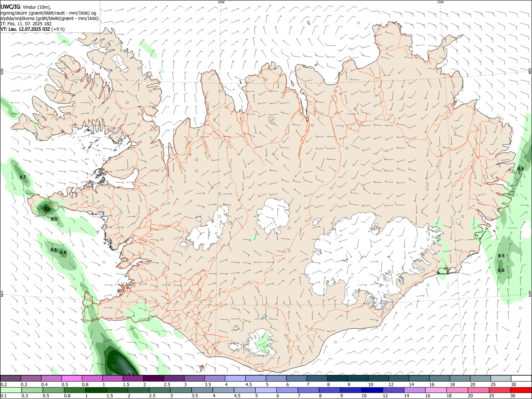Click the 'IT: Fös. 11. 07. 2025 18Z' line
Screen dimensions: 532x399
[x=26, y=24]
